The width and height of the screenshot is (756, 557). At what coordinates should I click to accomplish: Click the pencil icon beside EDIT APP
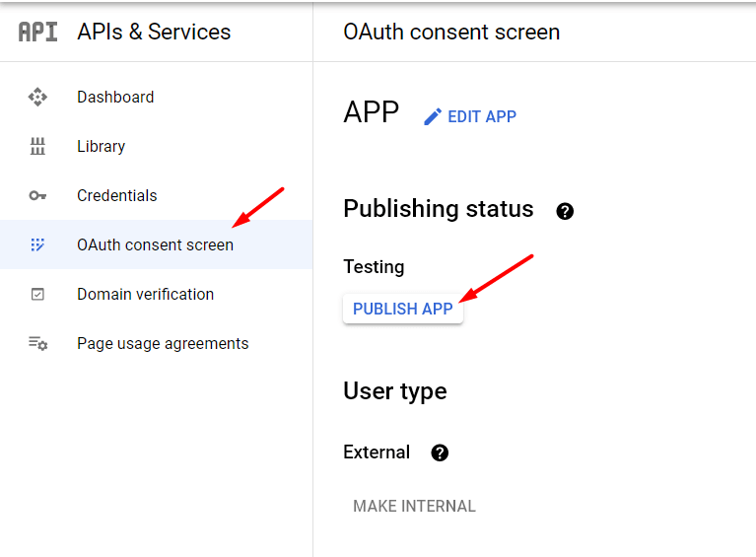[x=433, y=116]
